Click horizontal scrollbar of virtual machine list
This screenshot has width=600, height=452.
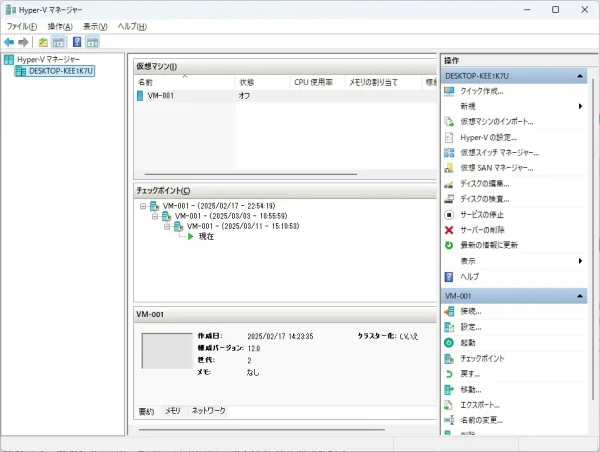[x=251, y=174]
